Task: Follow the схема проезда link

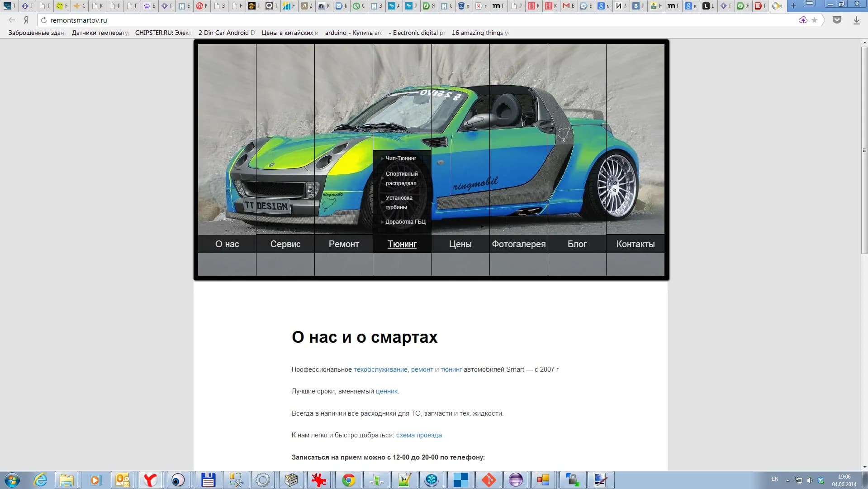Action: (x=418, y=435)
